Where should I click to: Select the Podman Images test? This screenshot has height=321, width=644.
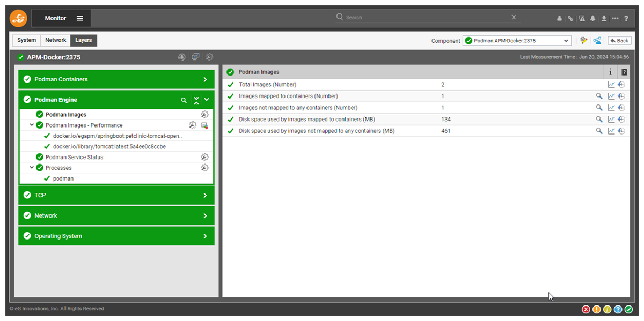click(66, 115)
